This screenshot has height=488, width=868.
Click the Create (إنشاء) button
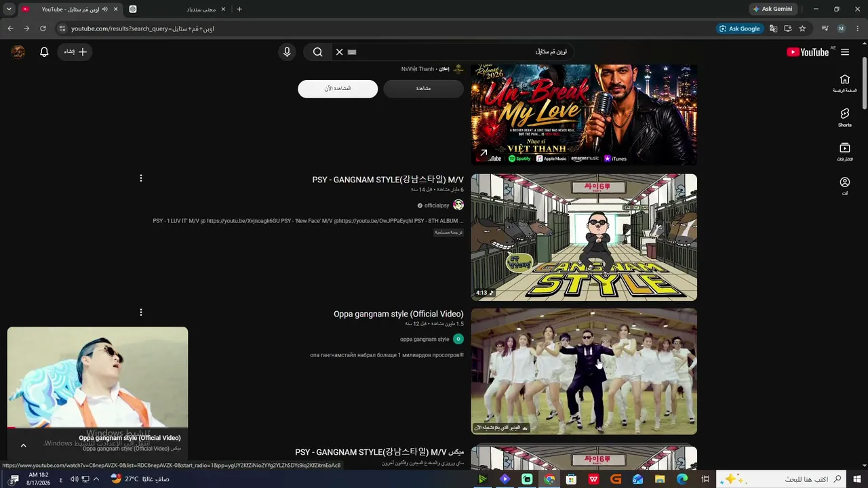pyautogui.click(x=75, y=52)
